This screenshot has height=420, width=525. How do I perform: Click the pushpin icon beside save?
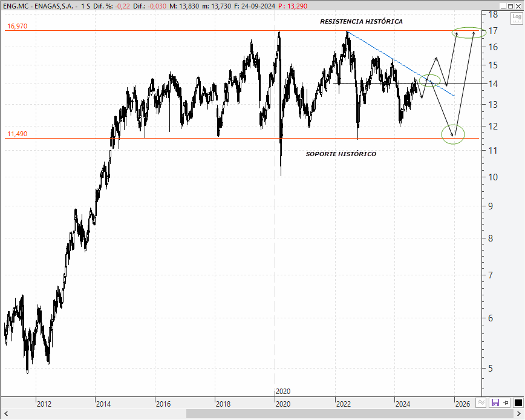[x=506, y=403]
